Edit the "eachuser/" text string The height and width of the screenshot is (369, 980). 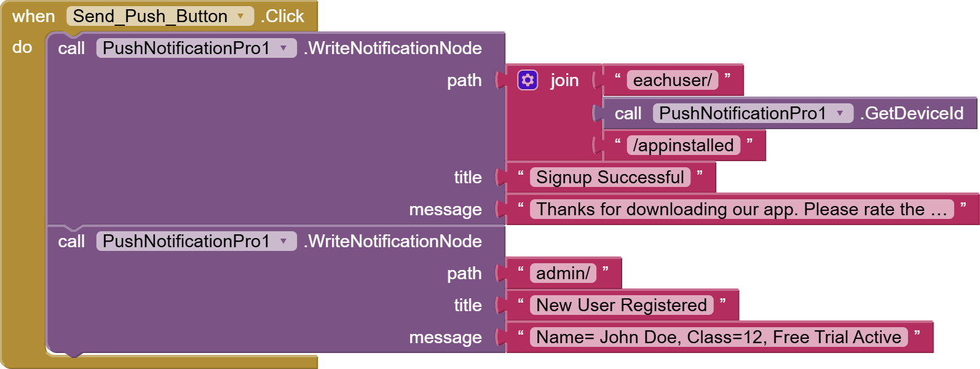point(672,80)
